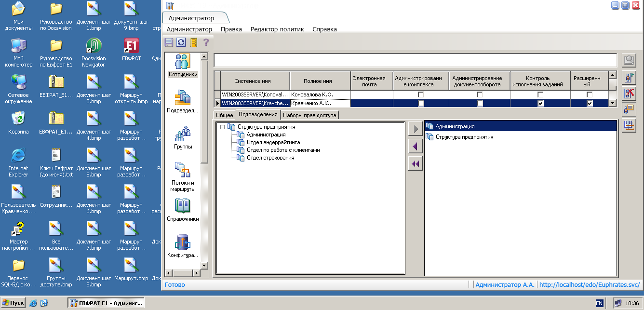Click the Save toolbar icon
Image resolution: width=644 pixels, height=310 pixels.
coord(169,42)
